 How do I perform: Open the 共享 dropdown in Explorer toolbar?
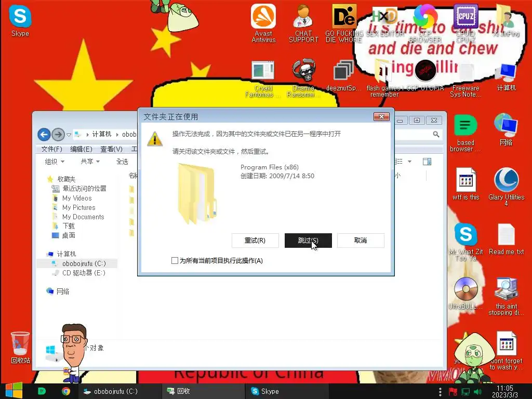coord(90,162)
